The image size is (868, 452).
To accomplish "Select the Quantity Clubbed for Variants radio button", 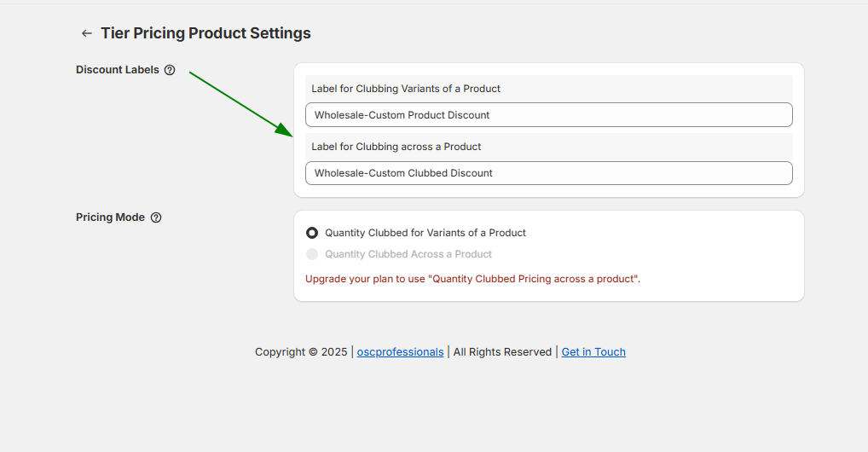I will point(312,233).
